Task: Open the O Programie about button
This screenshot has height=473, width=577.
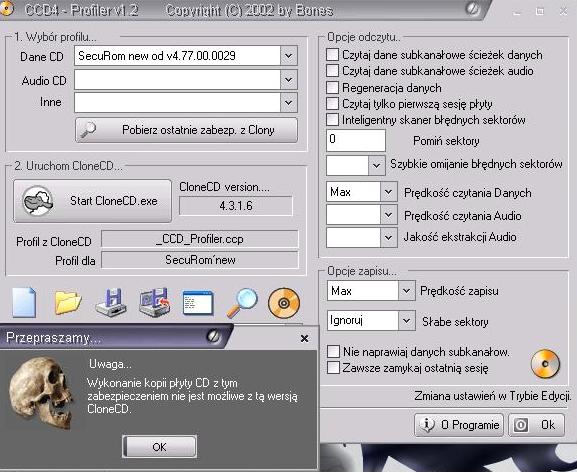Action: (459, 425)
